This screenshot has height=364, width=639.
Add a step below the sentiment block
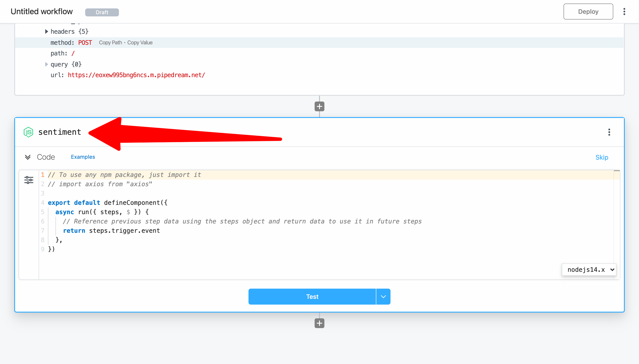(x=319, y=323)
